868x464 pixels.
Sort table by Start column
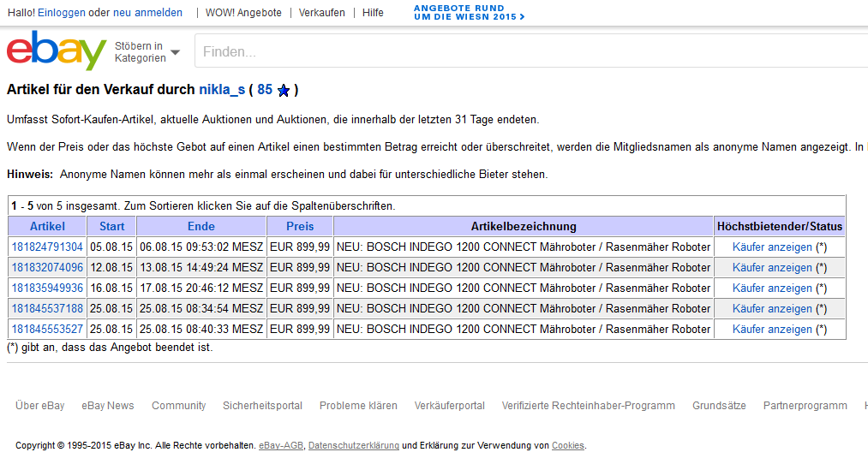pyautogui.click(x=112, y=226)
